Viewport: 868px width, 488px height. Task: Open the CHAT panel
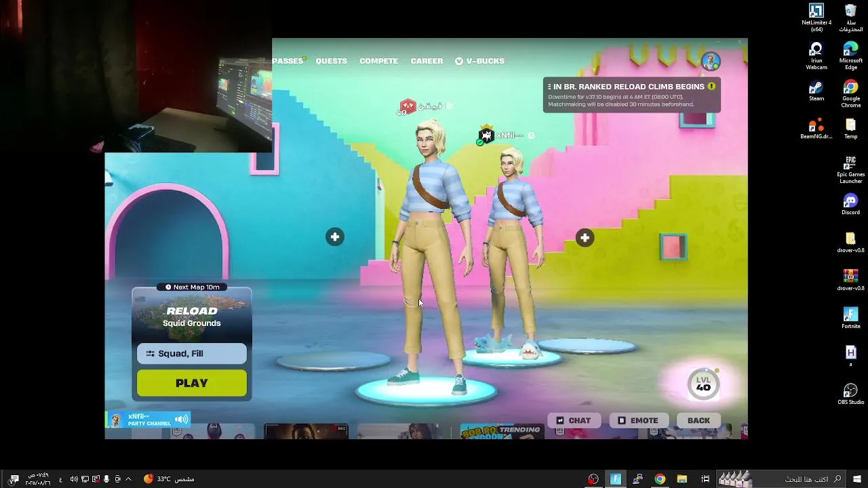[x=574, y=420]
